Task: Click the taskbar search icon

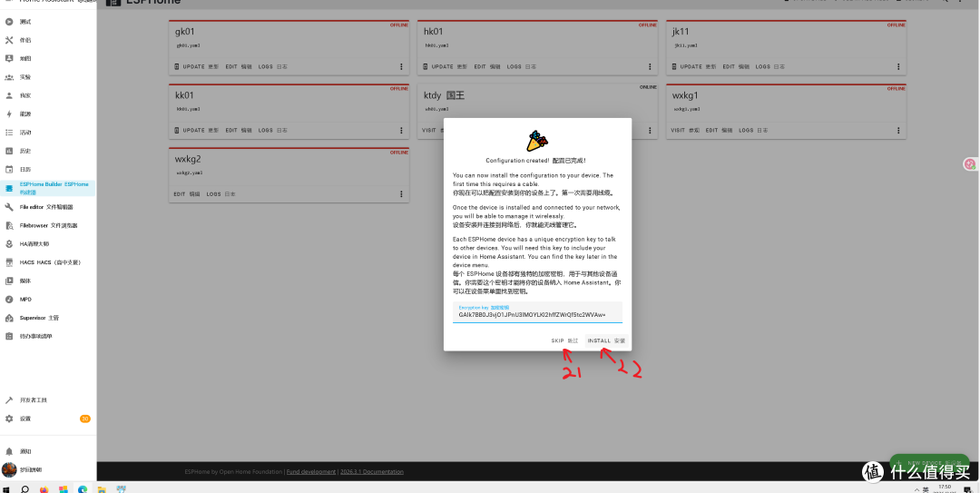Action: (x=25, y=489)
